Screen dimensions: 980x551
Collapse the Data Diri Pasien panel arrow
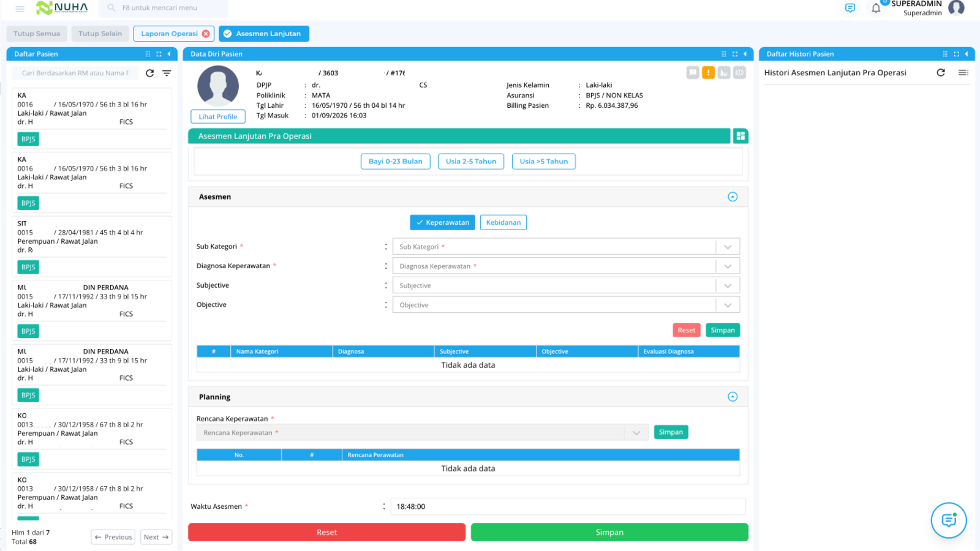click(745, 54)
